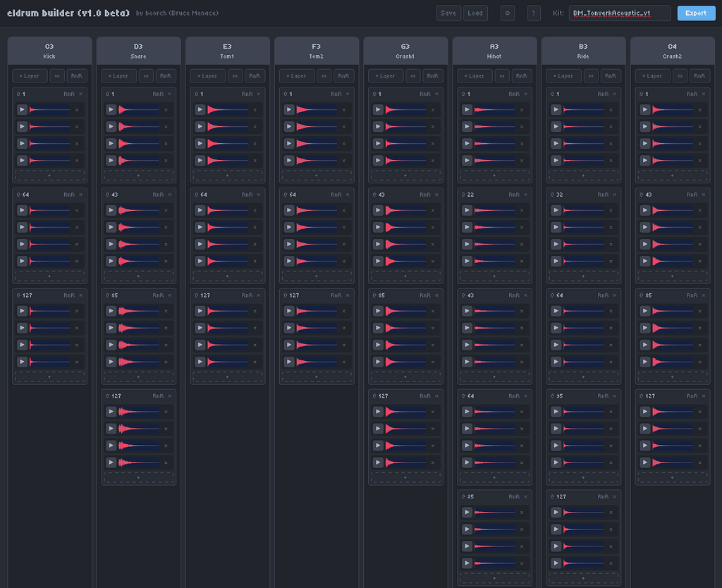Image resolution: width=722 pixels, height=588 pixels.
Task: Toggle RnR on Snare velocity 43 layer
Action: tap(158, 195)
